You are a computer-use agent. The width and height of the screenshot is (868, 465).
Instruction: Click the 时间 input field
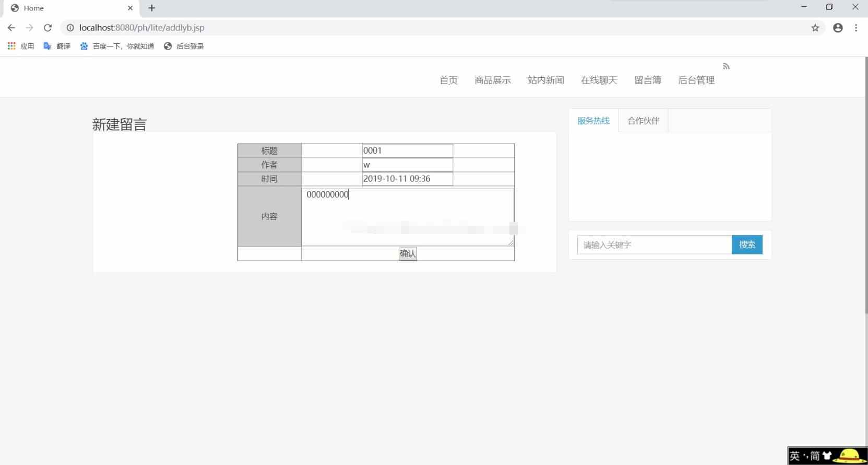pyautogui.click(x=408, y=179)
